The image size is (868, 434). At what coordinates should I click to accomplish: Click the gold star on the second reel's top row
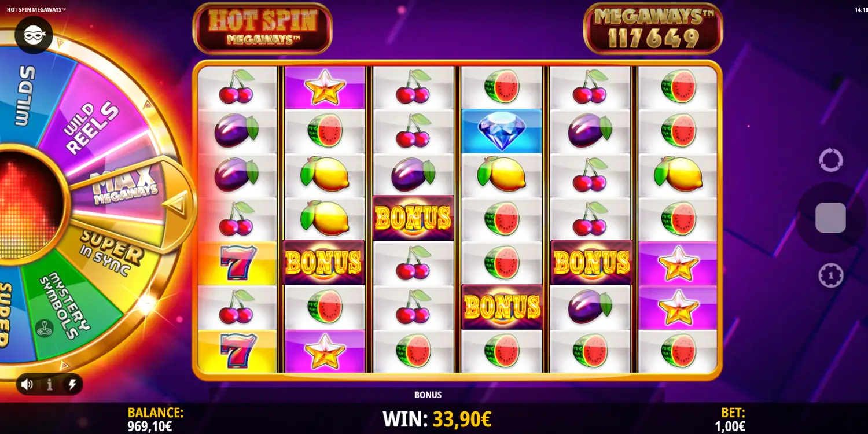coord(325,87)
